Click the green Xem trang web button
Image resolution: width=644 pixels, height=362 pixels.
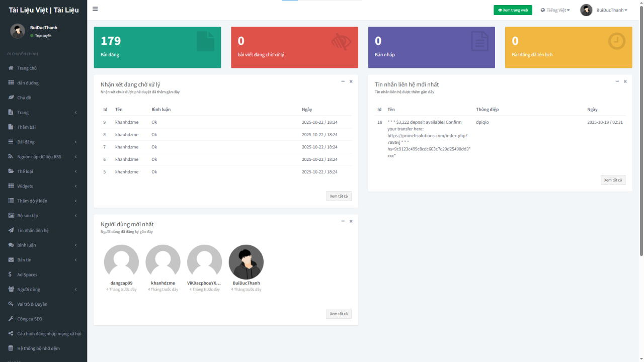tap(513, 10)
